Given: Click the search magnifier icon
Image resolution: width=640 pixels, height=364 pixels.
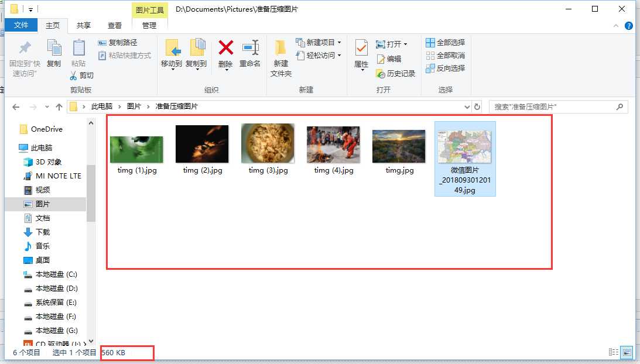Looking at the screenshot, I should click(620, 107).
